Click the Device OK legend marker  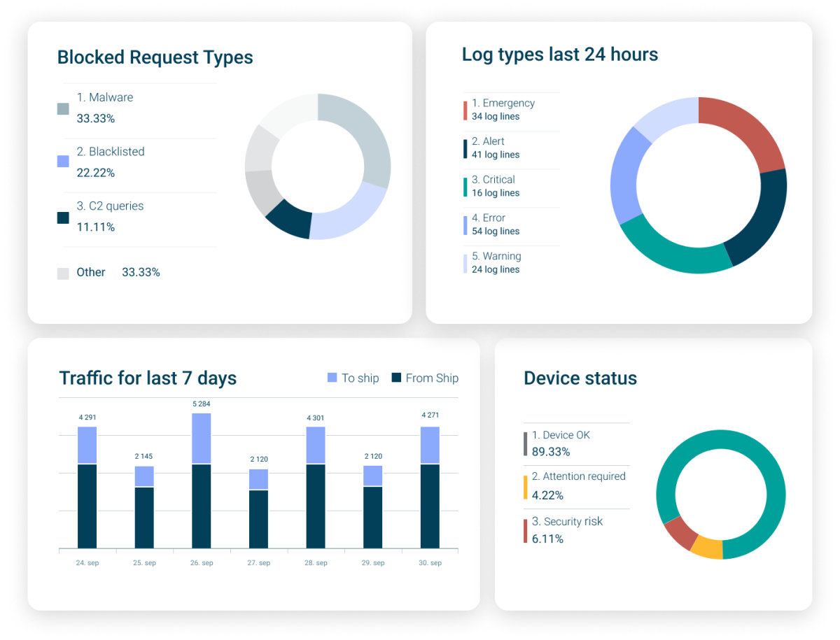[x=524, y=443]
